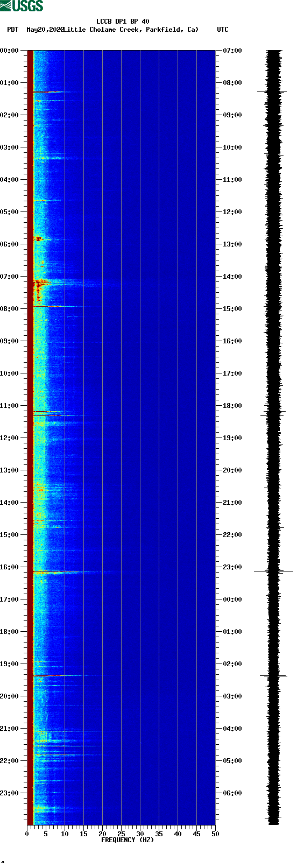The width and height of the screenshot is (297, 868).
Task: Click the 00:00 label on PDT axis
Action: pos(10,51)
